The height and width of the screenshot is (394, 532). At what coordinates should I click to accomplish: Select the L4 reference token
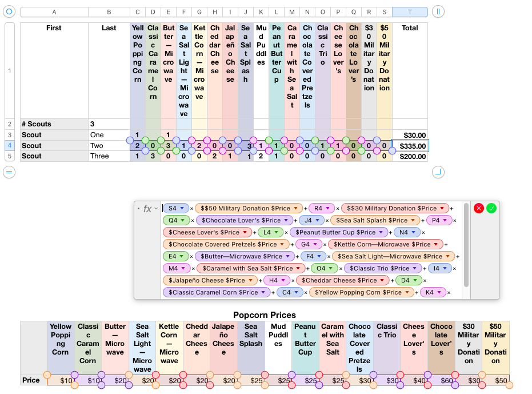point(270,232)
